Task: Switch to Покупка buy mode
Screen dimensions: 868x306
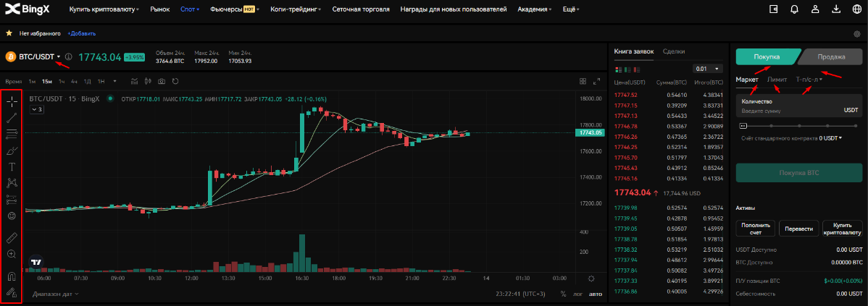Action: pos(767,56)
